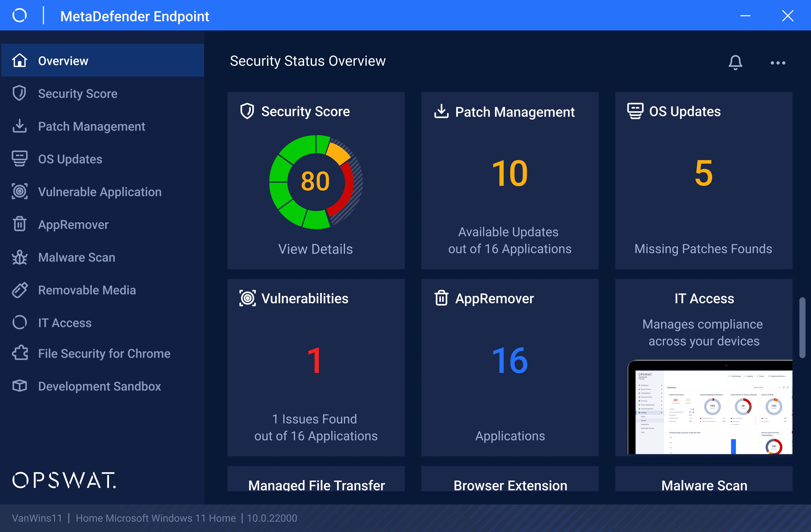This screenshot has height=532, width=811.
Task: Click the Malware Scan bug icon
Action: click(19, 257)
